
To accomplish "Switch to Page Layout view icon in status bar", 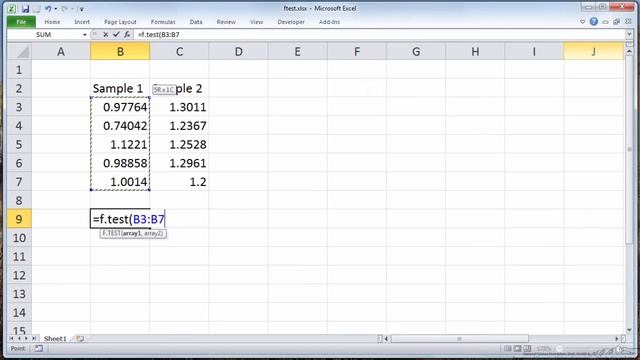I will coord(518,349).
